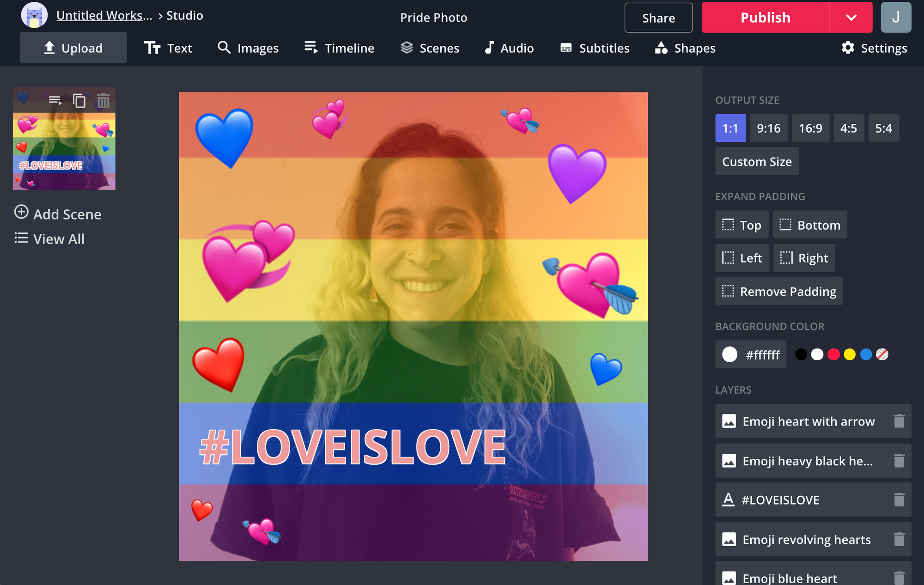This screenshot has height=585, width=924.
Task: Pick the red background color swatch
Action: 833,354
